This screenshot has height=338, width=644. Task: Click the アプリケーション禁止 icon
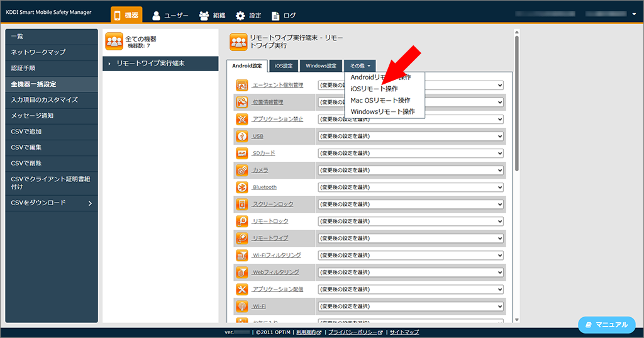pyautogui.click(x=242, y=119)
